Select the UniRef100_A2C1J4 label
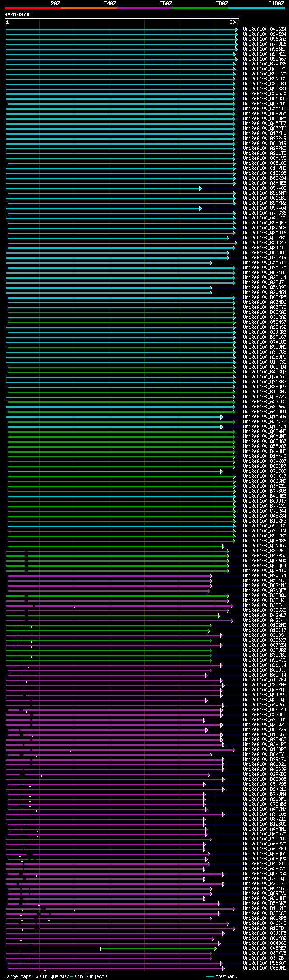The height and width of the screenshot is (980, 289). click(265, 277)
